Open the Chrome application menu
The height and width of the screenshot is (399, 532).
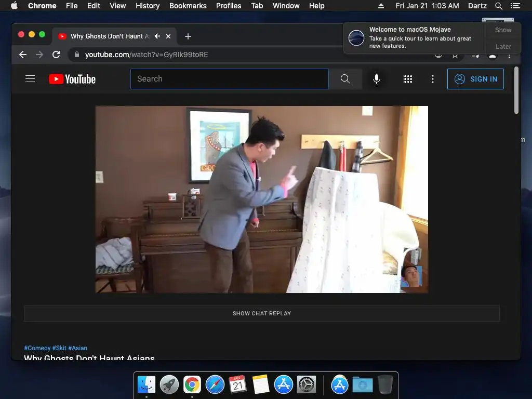click(x=42, y=6)
